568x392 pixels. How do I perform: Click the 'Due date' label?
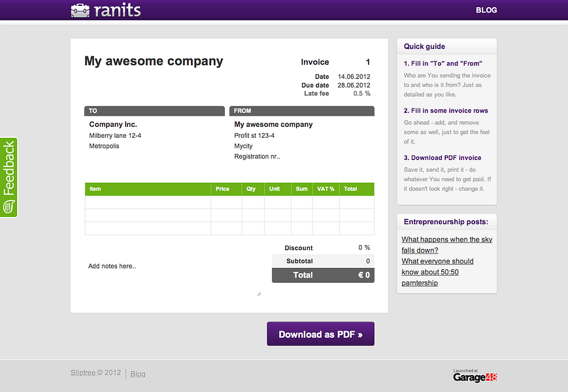click(x=315, y=85)
